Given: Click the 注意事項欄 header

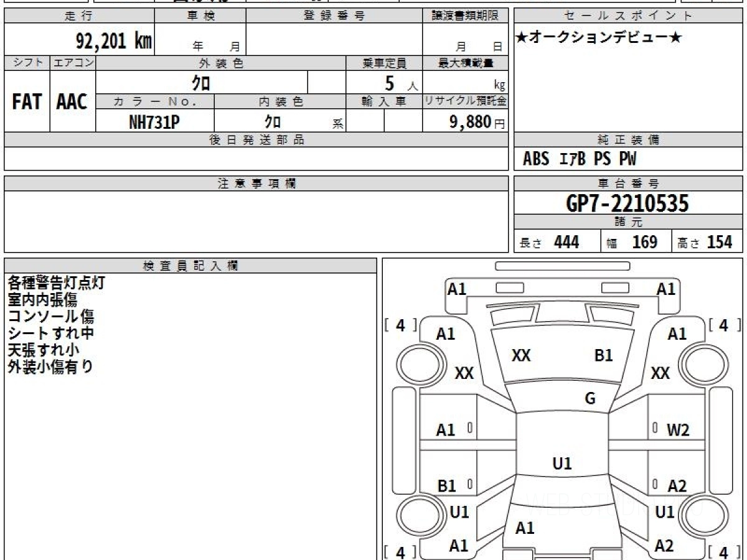Looking at the screenshot, I should 256,184.
